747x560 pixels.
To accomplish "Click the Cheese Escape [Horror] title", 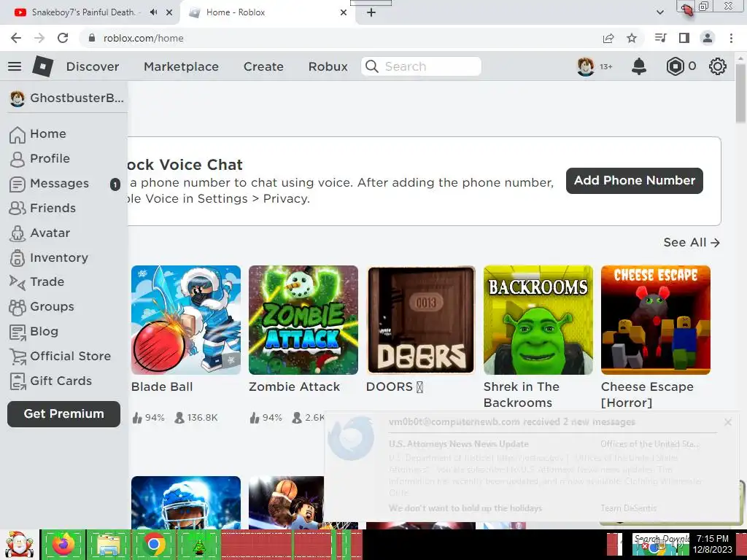I will pos(647,394).
